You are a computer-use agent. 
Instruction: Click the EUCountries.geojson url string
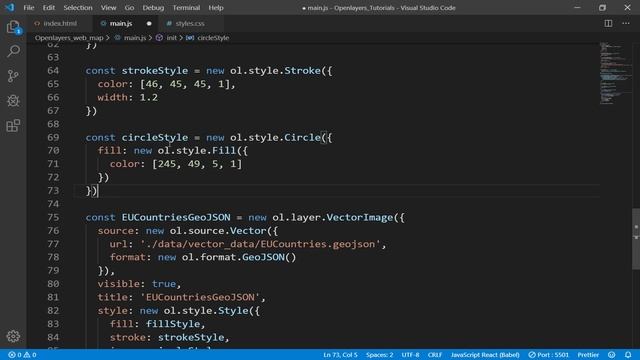pos(260,244)
